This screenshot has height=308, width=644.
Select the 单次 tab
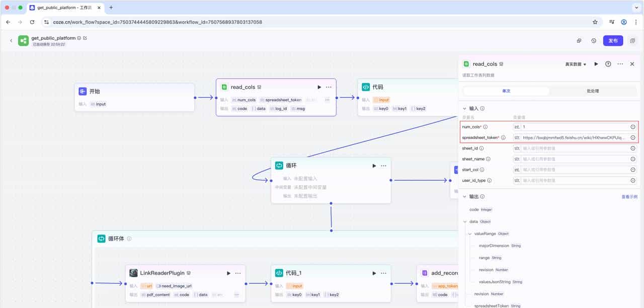(506, 91)
